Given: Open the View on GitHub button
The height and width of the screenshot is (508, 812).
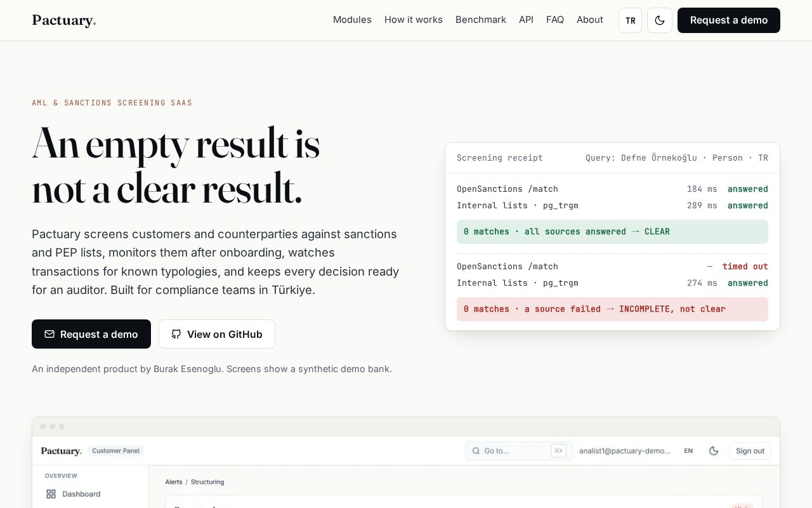Looking at the screenshot, I should (x=217, y=334).
